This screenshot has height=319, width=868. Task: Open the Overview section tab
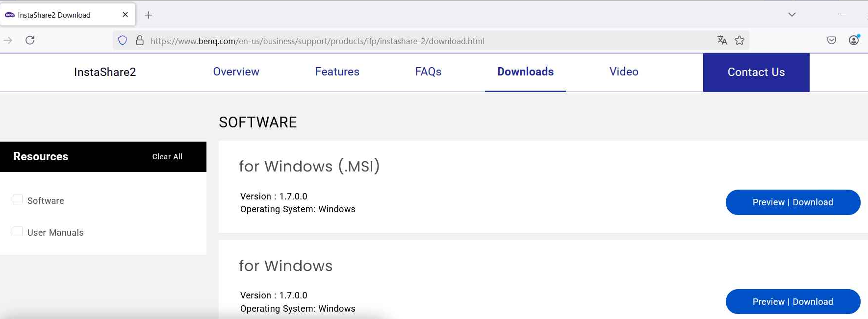click(236, 72)
